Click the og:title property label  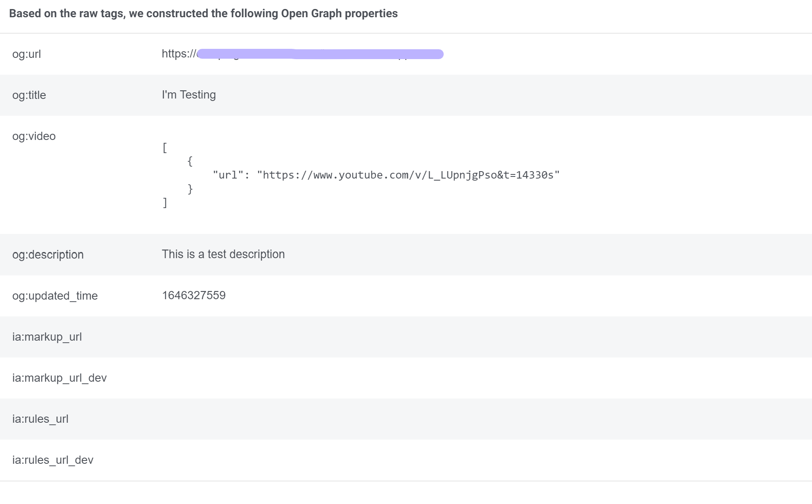click(x=29, y=95)
